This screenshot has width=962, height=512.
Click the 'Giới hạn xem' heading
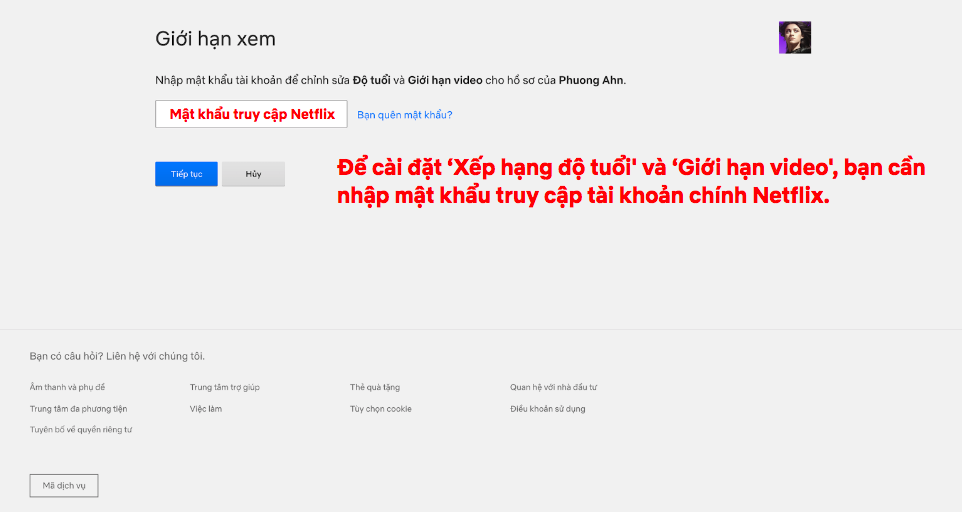click(215, 39)
